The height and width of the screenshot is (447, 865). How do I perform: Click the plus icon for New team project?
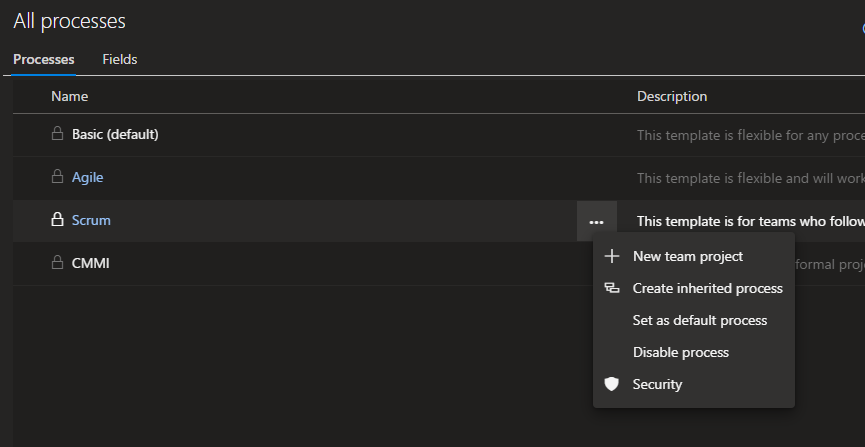click(612, 256)
